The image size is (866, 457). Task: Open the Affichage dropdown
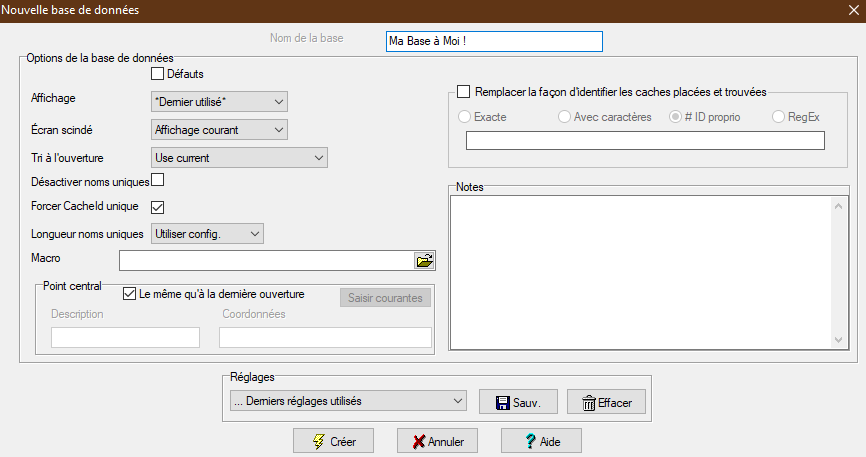[x=219, y=101]
